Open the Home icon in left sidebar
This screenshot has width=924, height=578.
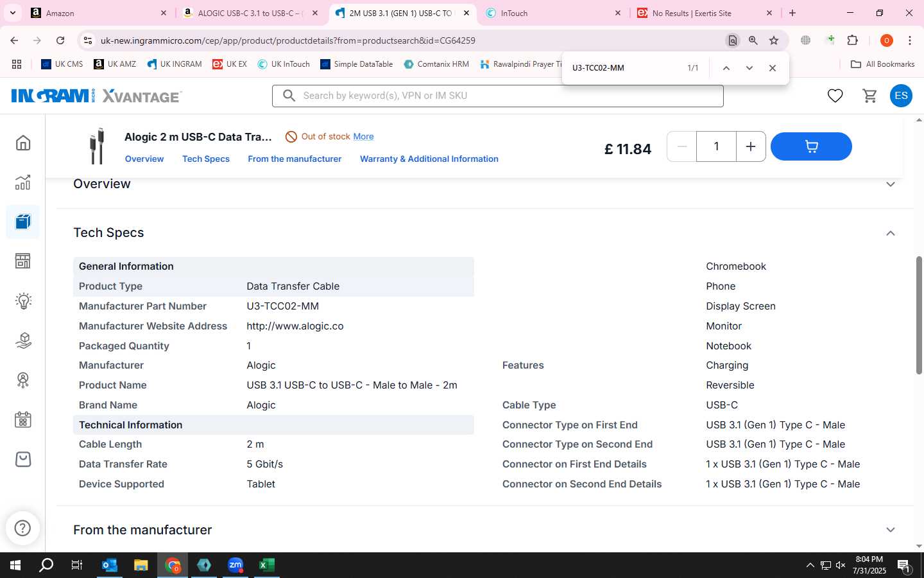click(23, 143)
